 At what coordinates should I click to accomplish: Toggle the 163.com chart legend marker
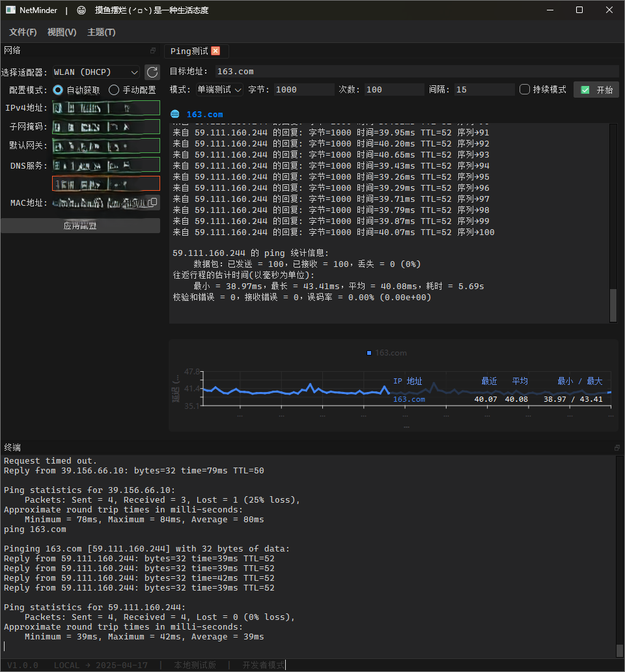click(x=369, y=353)
